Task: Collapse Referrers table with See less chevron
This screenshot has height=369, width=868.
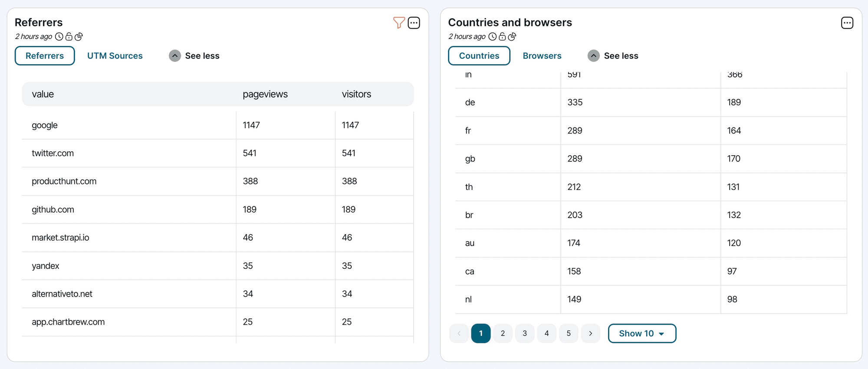Action: pyautogui.click(x=175, y=56)
